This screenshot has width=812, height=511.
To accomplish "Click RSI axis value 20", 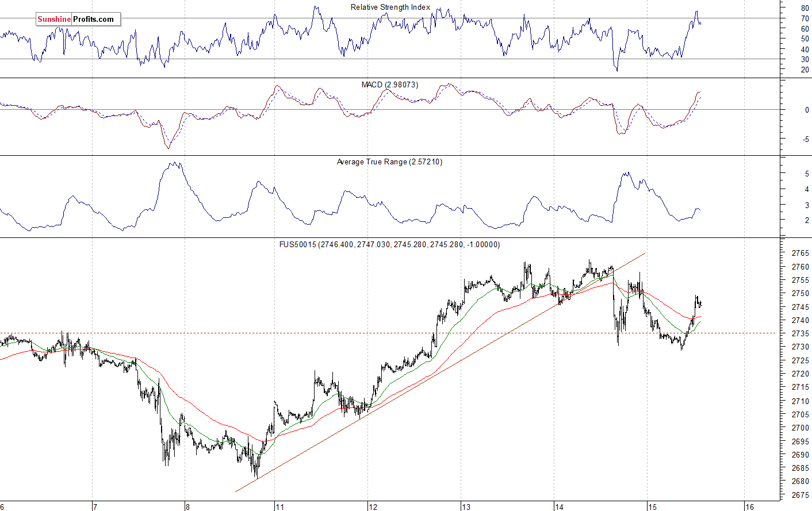I will 805,70.
